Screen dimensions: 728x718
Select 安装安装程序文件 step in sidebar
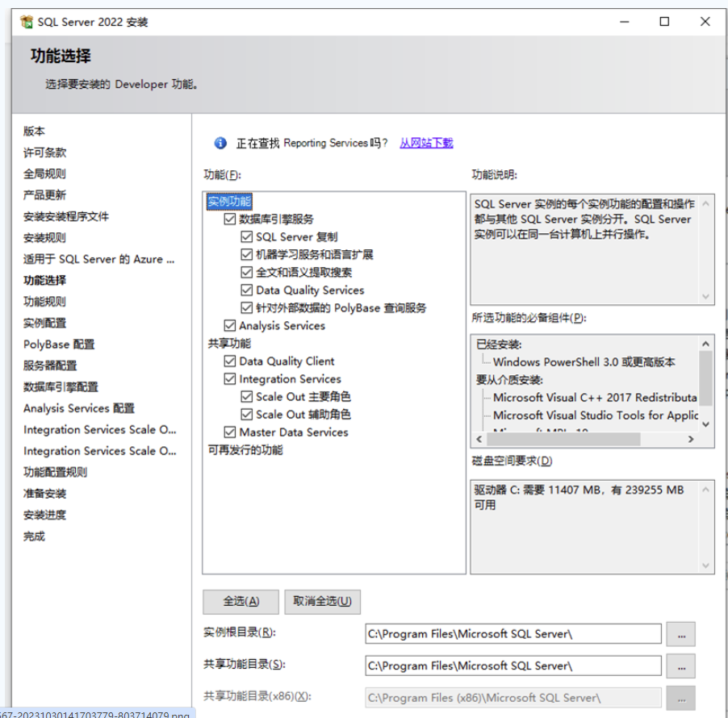pos(66,216)
